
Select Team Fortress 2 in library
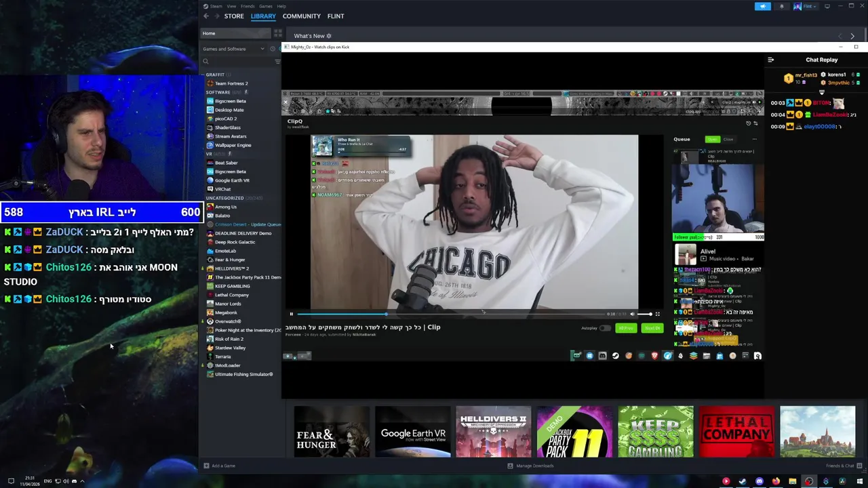tap(231, 83)
